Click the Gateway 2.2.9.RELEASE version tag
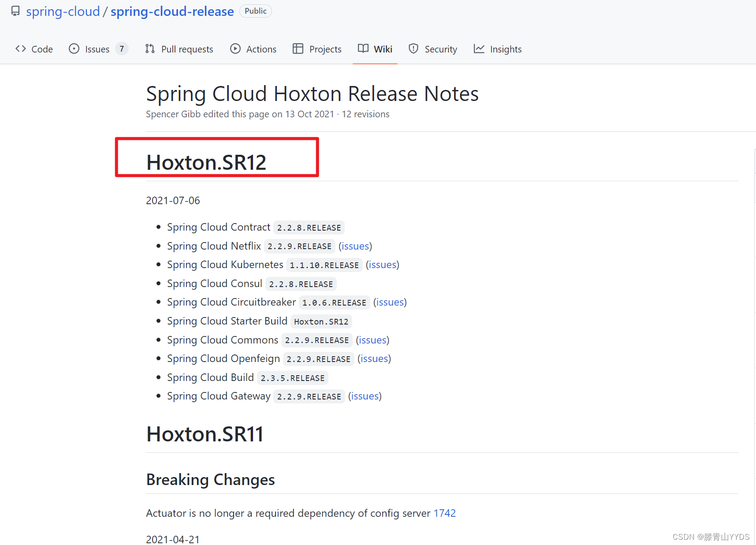Screen dimensions: 756x545 [309, 396]
